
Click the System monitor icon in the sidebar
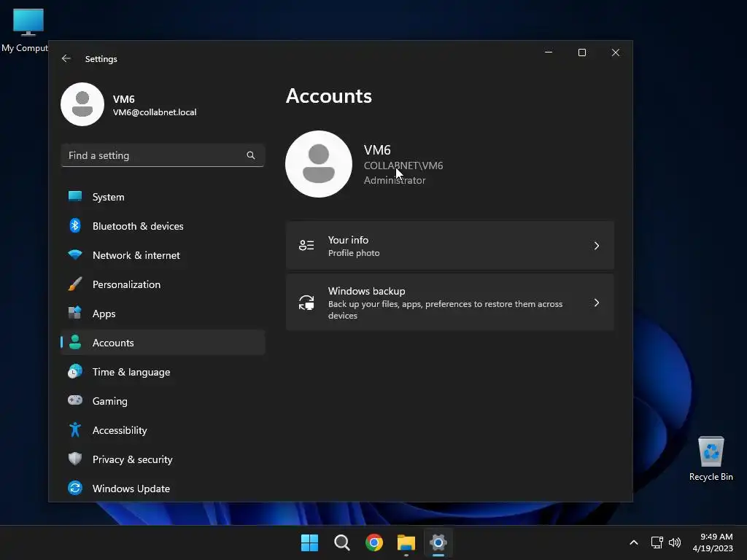coord(75,197)
